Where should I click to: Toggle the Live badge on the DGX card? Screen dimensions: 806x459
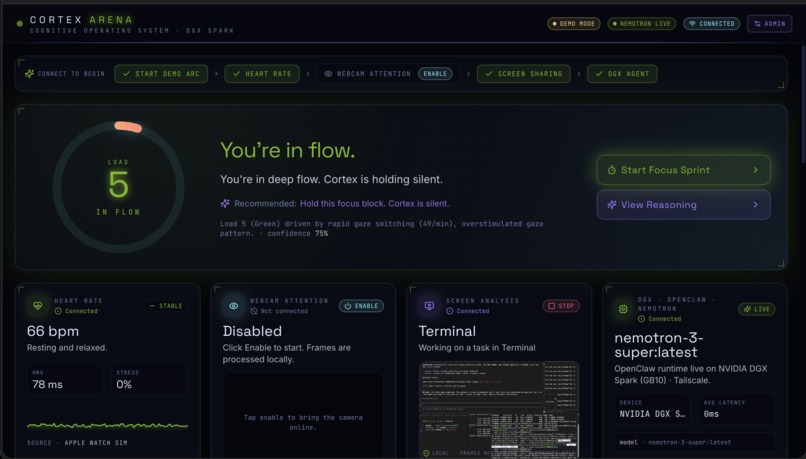tap(757, 309)
